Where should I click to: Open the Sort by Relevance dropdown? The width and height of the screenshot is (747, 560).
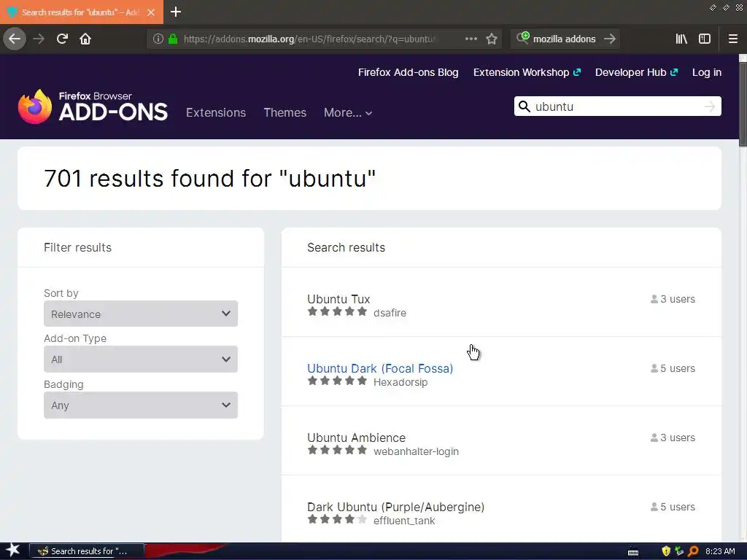coord(141,314)
